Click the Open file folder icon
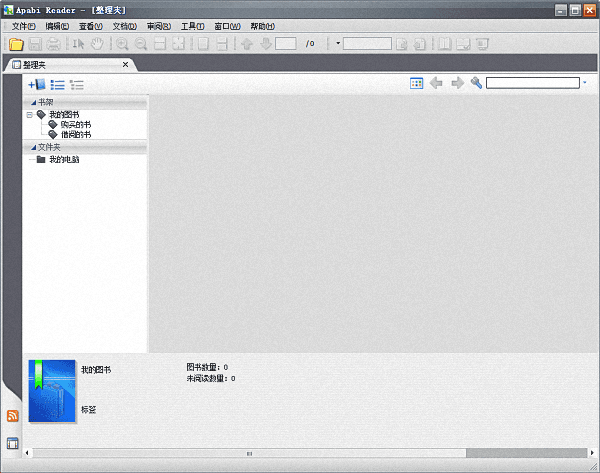Image resolution: width=600 pixels, height=473 pixels. tap(15, 44)
